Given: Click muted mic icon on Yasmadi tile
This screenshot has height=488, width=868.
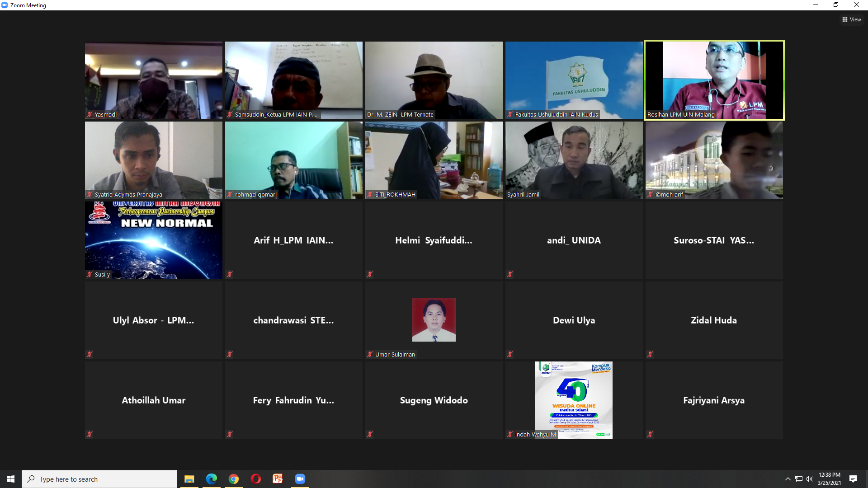Looking at the screenshot, I should (90, 115).
